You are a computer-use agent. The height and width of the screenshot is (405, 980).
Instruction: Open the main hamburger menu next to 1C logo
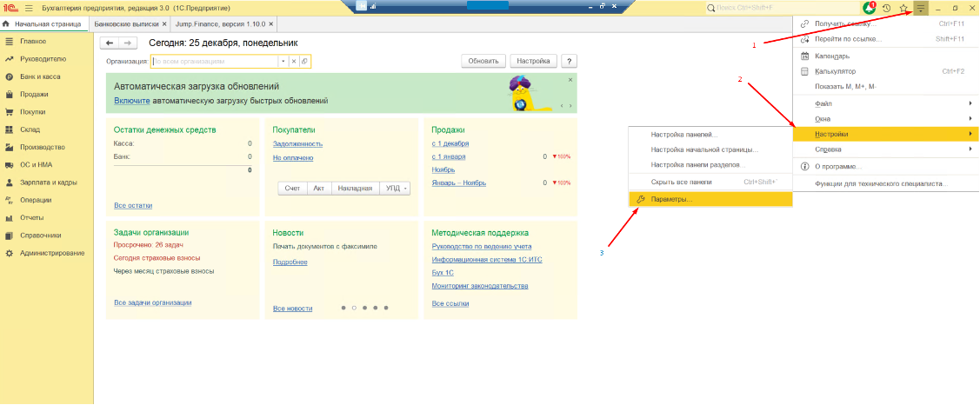29,8
